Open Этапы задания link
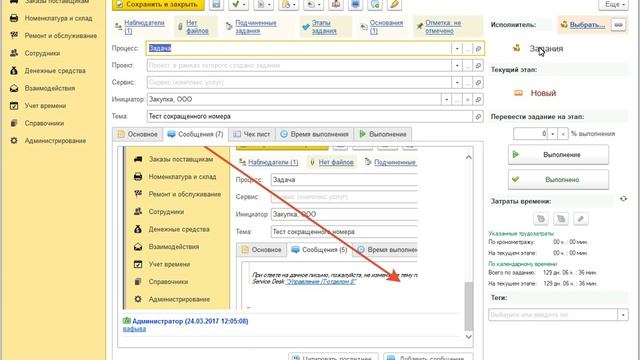The image size is (640, 360). pos(324,27)
